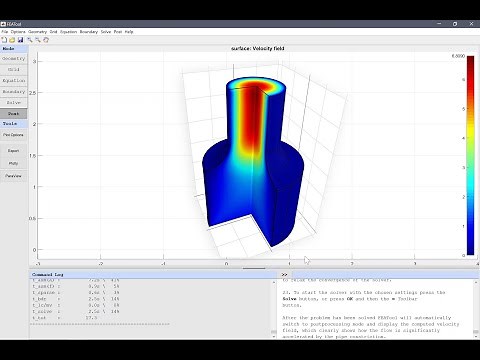Click the Command Log header
This screenshot has width=480, height=360.
tap(153, 274)
